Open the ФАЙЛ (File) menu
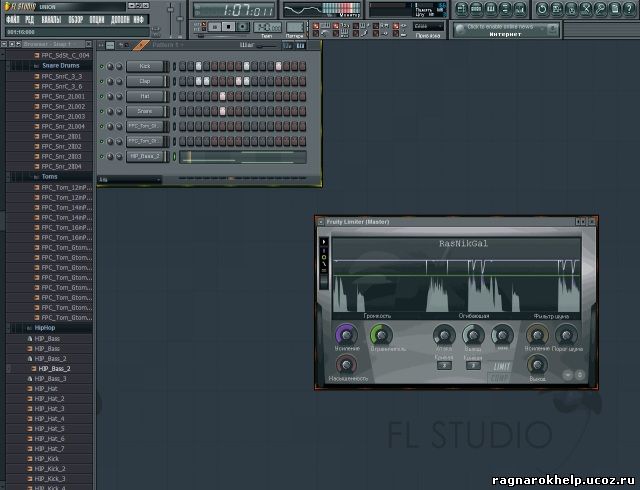 click(x=14, y=20)
